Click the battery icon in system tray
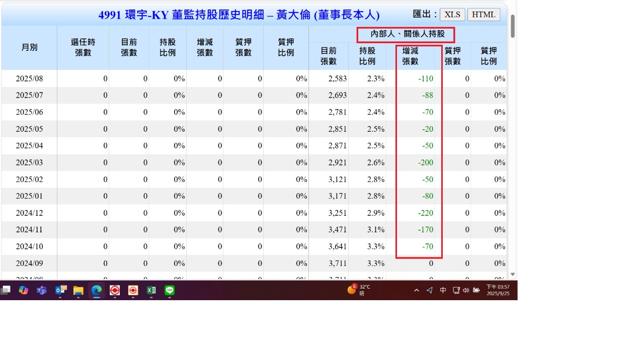Viewport: 644px width, 358px height. pyautogui.click(x=476, y=290)
